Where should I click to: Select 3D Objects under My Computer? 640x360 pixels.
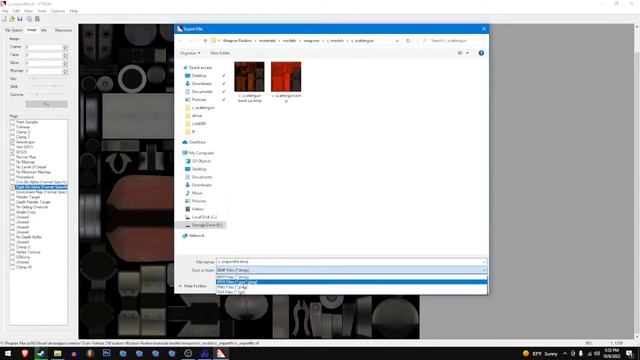coord(201,161)
